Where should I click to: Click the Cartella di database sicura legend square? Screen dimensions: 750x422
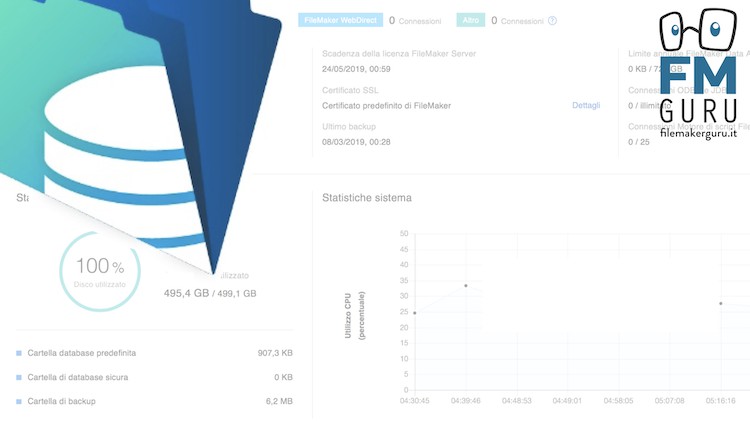tap(19, 378)
